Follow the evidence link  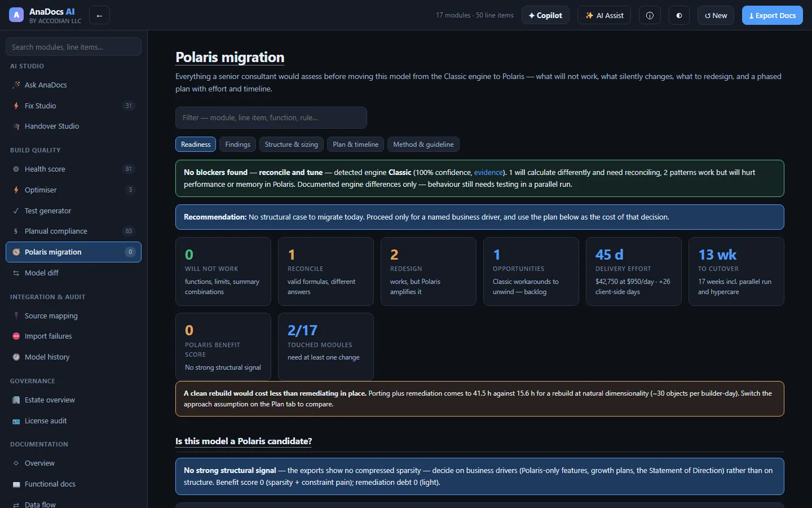[x=488, y=172]
